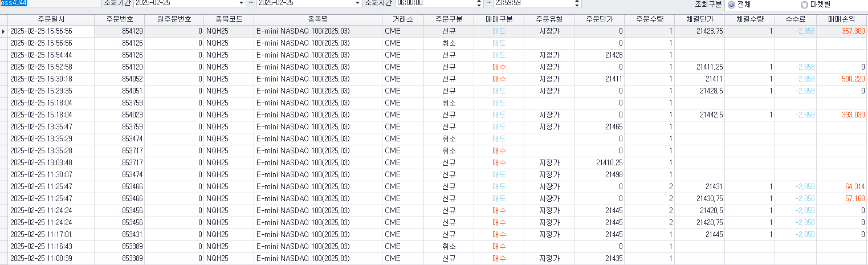
Task: Select the 2025-02-25 15:54:44 timestamp
Action: 41,55
